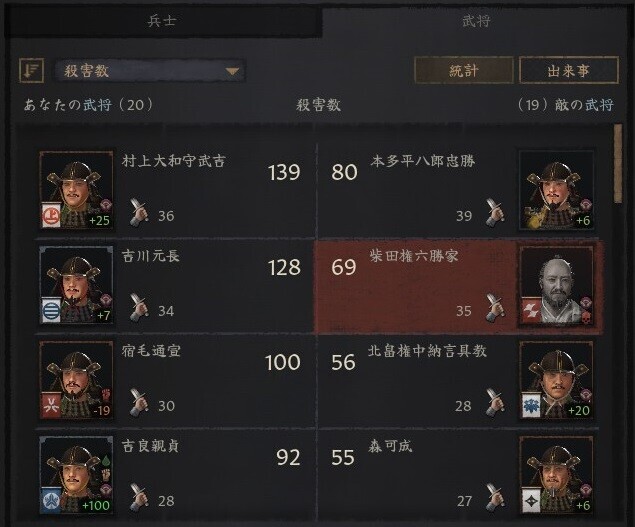Click the gold scrollbar handle on right
The height and width of the screenshot is (527, 635).
coord(618,163)
